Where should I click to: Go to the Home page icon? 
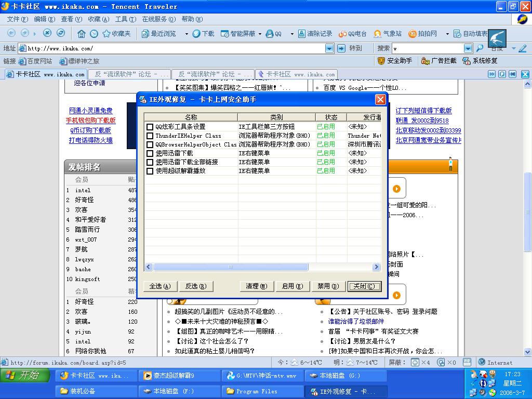point(82,34)
